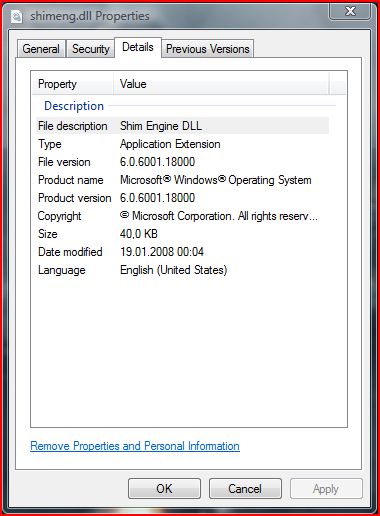Click the file icon in title bar
Viewport: 380px width, 516px height.
tap(16, 16)
